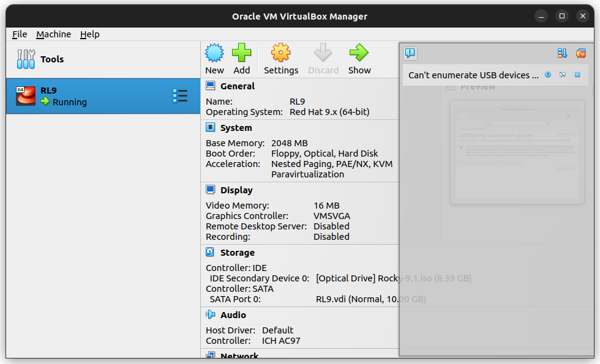600x364 pixels.
Task: Click the Display section screen icon
Action: coord(211,190)
